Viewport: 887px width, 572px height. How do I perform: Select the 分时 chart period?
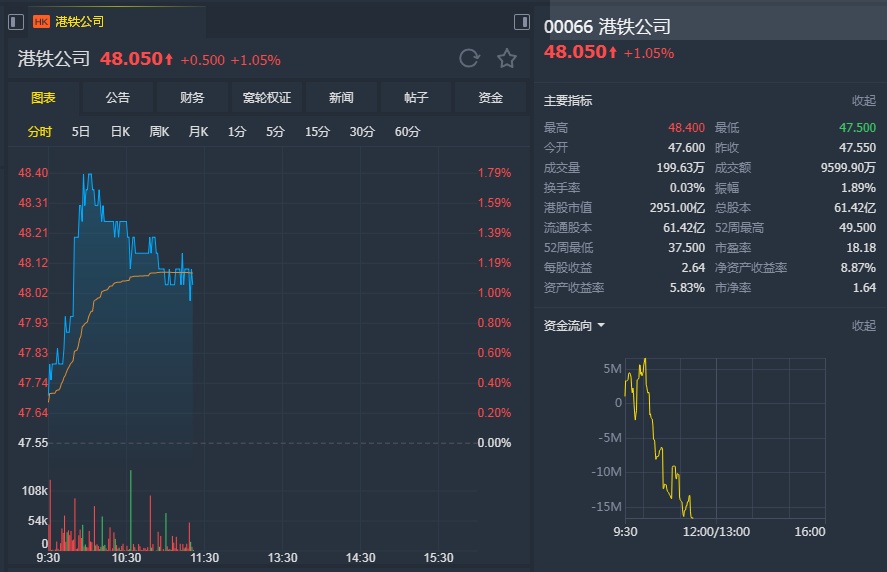click(x=40, y=132)
